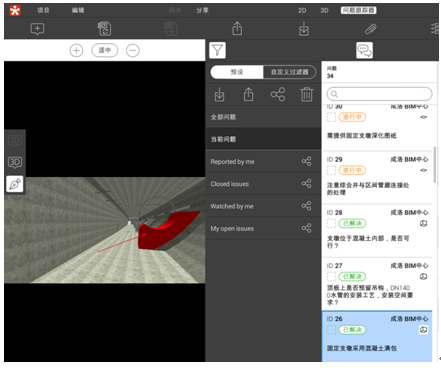Tick the dashed selection box on issue ID 26
Image resolution: width=441 pixels, height=368 pixels.
tap(331, 330)
